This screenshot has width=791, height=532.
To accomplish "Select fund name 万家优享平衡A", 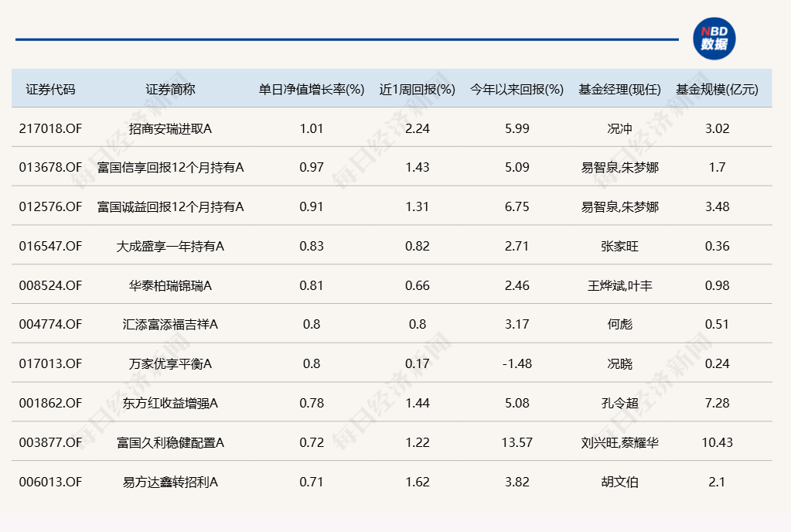I will click(x=171, y=363).
